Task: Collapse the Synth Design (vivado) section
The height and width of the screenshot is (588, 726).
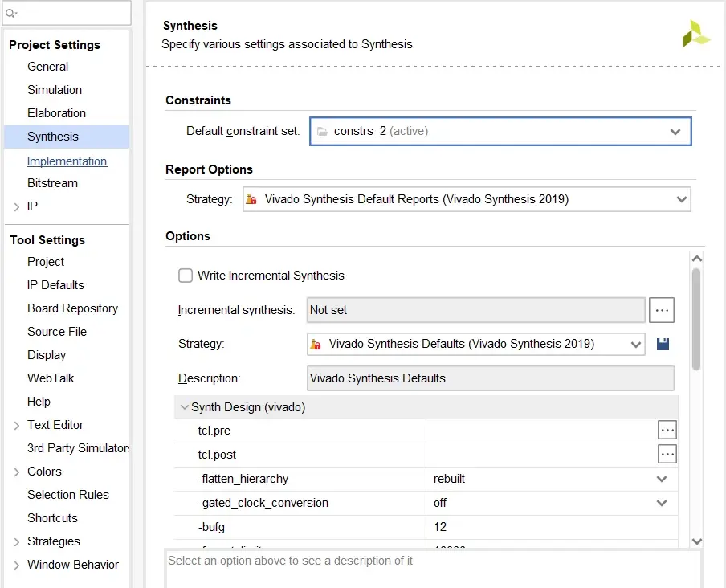Action: point(185,407)
